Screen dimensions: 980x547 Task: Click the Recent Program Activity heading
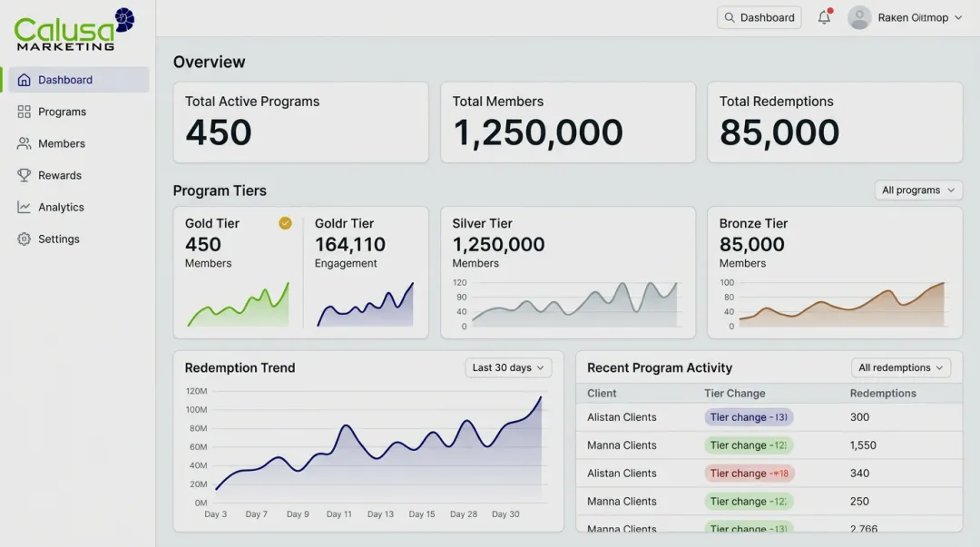click(660, 367)
